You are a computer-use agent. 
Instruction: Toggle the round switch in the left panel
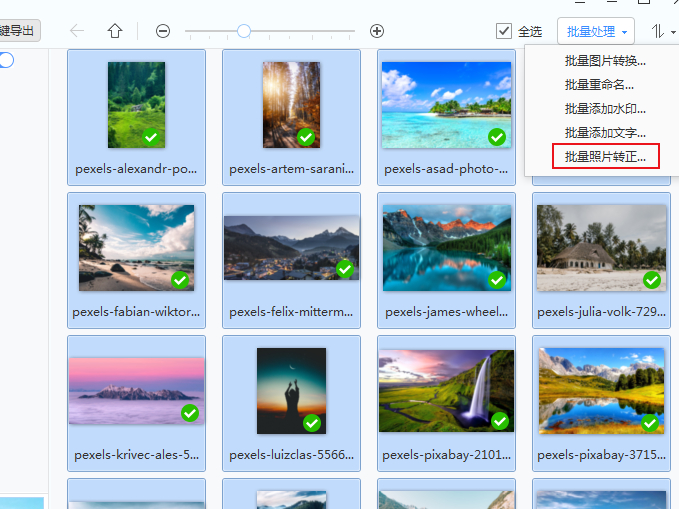6,60
